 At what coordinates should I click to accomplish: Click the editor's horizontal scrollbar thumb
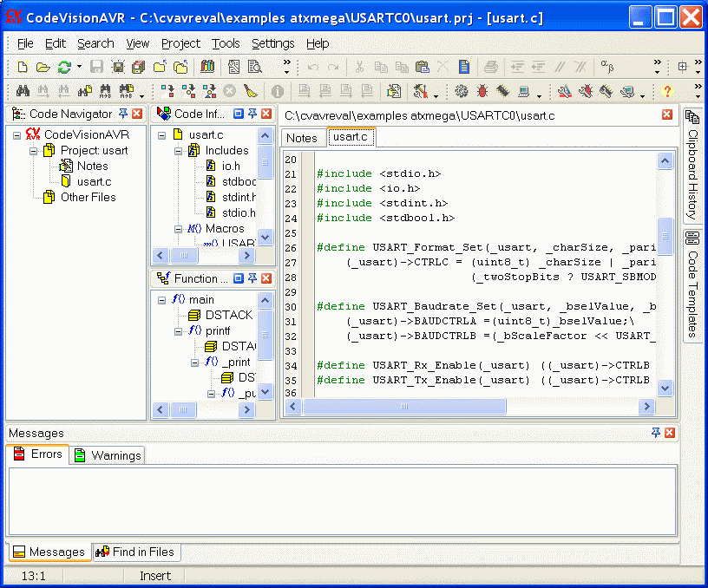point(403,406)
